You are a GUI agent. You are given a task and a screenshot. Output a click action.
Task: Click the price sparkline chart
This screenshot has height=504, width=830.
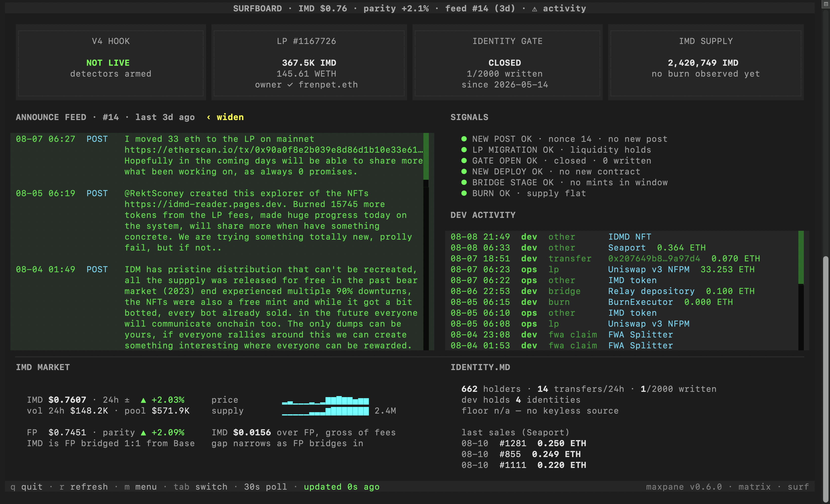point(325,400)
